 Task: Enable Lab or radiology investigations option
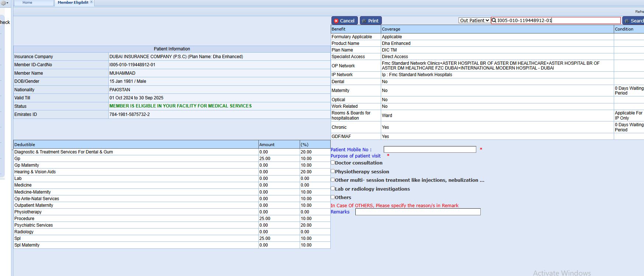pos(333,188)
